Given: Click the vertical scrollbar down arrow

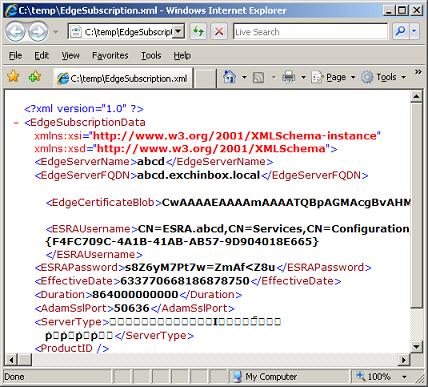Looking at the screenshot, I should [x=417, y=346].
